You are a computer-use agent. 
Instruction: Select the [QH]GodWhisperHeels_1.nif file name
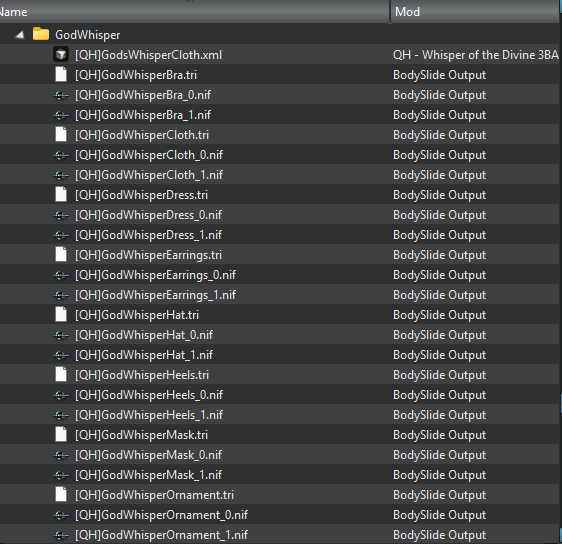[x=149, y=415]
